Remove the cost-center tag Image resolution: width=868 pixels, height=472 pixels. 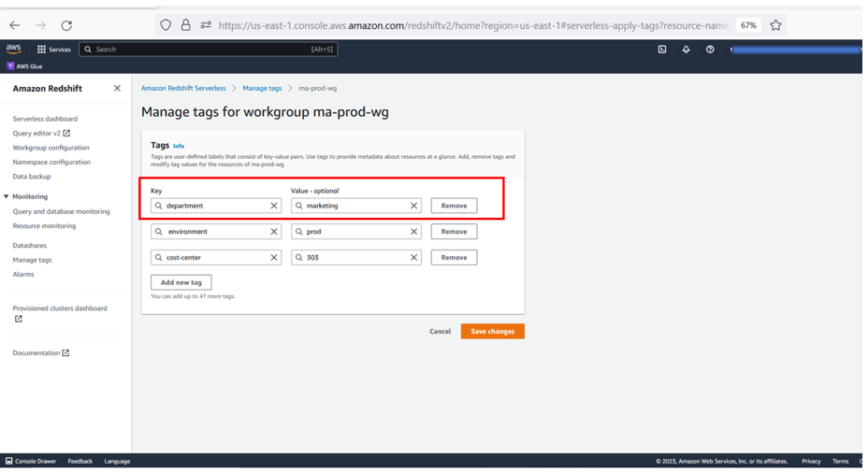(454, 258)
